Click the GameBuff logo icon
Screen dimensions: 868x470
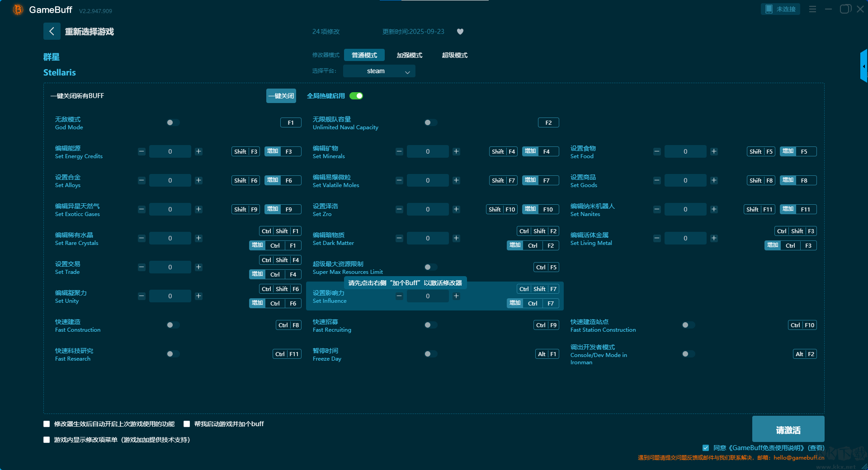pyautogui.click(x=18, y=9)
